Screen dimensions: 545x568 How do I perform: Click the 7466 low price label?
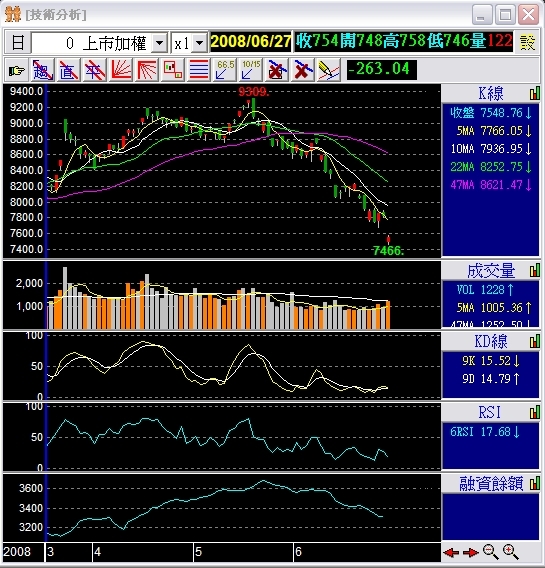(388, 251)
